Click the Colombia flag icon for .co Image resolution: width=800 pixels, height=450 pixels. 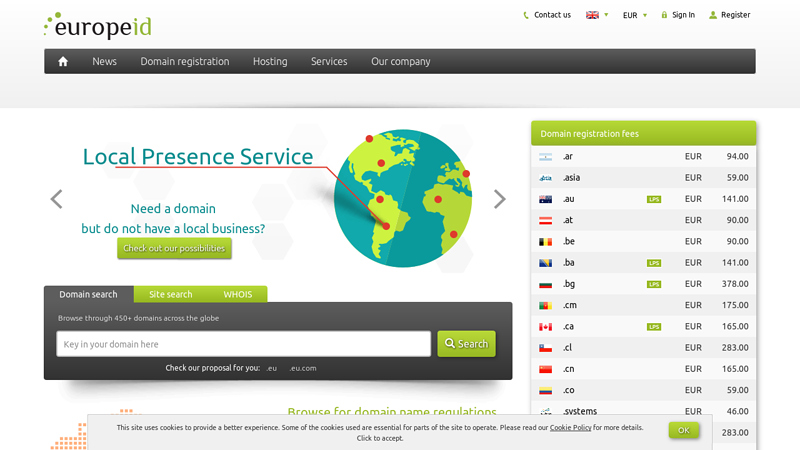545,391
